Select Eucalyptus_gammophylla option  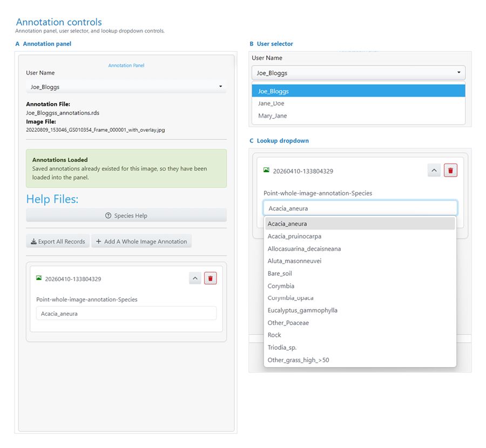(360, 310)
